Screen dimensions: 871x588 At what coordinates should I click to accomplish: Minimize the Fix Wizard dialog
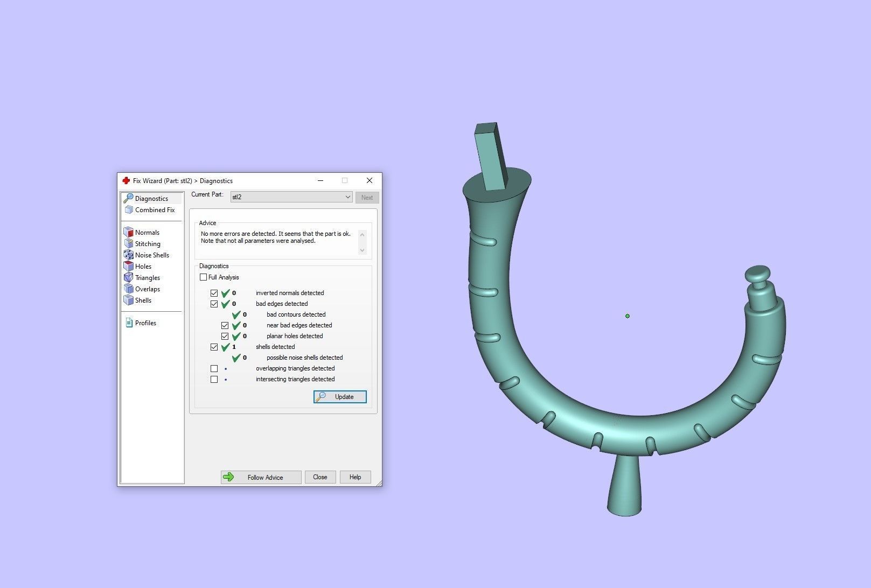320,180
